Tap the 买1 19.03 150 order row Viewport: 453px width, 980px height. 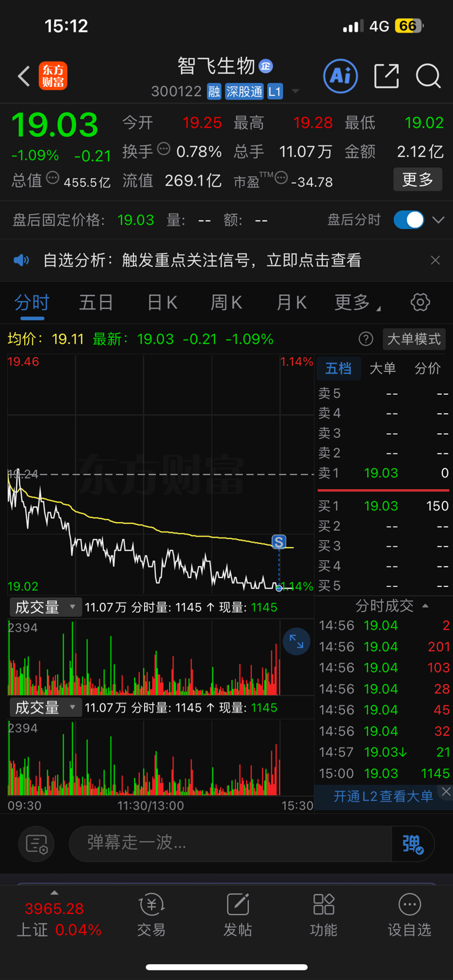point(383,506)
